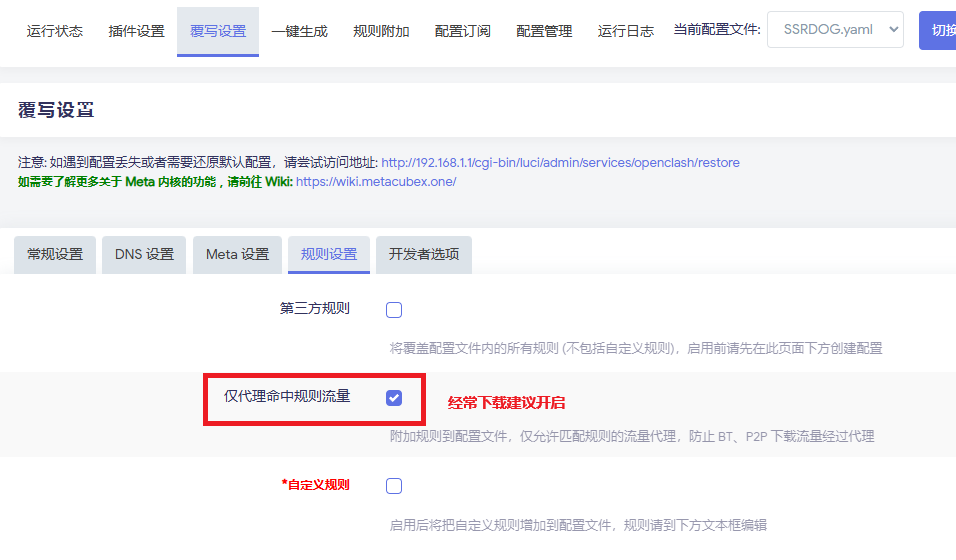
Task: Uncheck the 仅代理命中规则流量 checkbox
Action: coord(394,398)
